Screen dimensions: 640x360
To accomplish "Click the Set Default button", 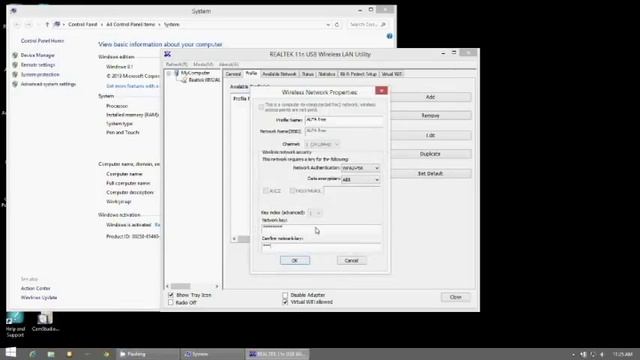I will (x=431, y=173).
